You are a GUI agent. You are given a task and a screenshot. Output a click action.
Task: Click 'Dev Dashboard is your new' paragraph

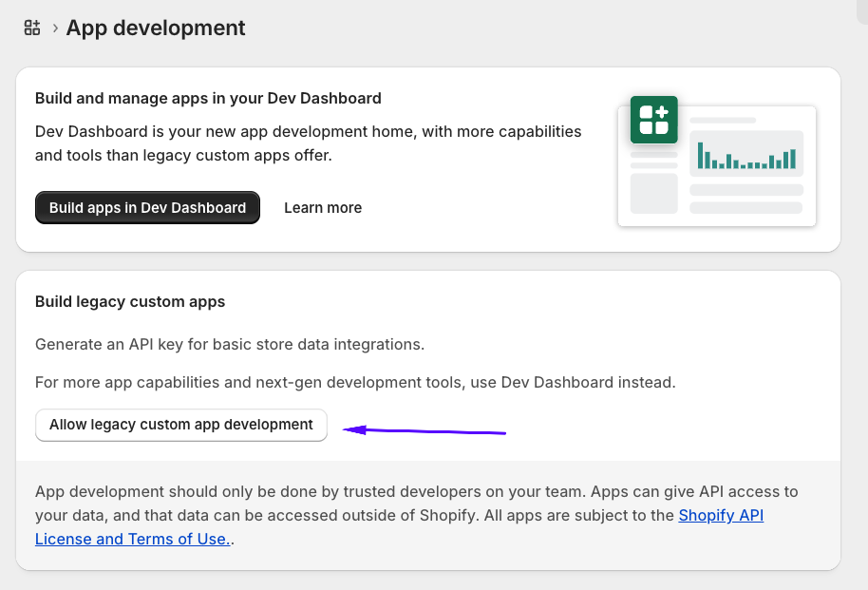point(309,143)
